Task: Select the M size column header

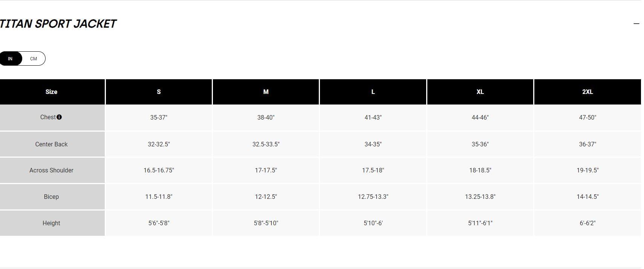Action: pos(266,92)
